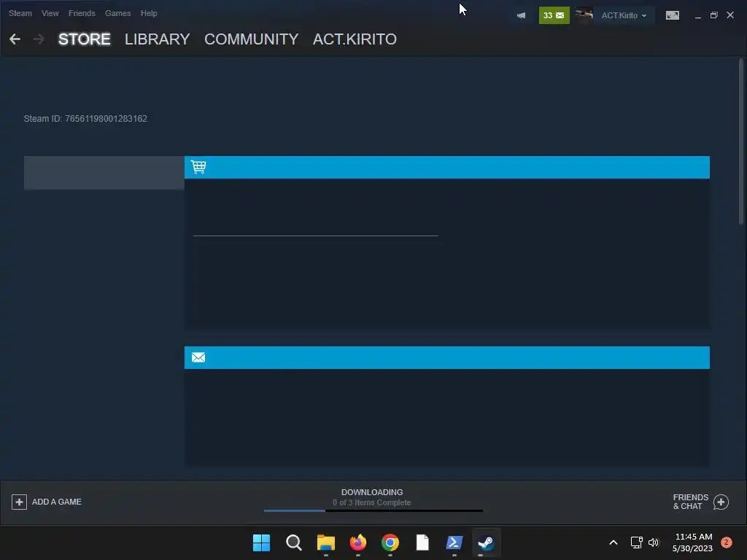This screenshot has height=560, width=747.
Task: Open File Explorer from taskbar
Action: [326, 542]
